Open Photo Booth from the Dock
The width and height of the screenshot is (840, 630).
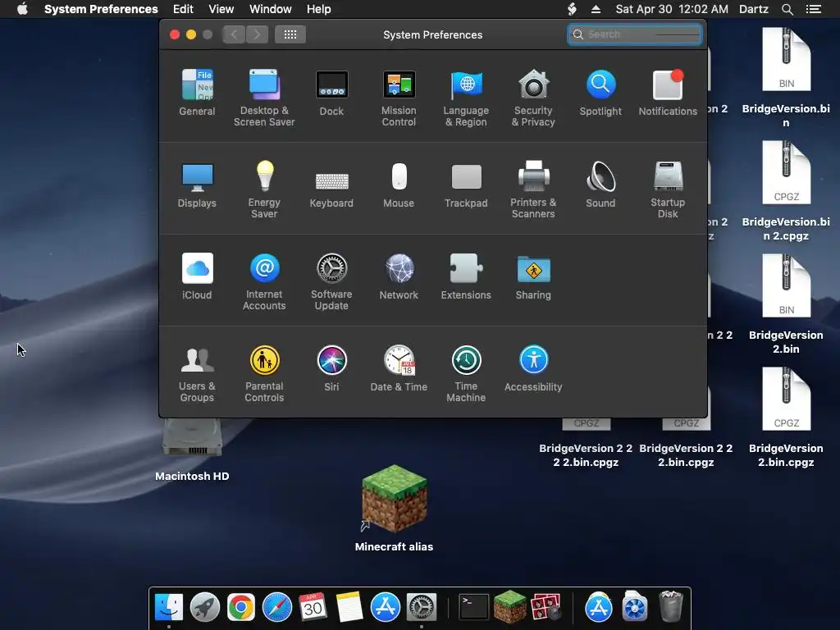[x=546, y=607]
